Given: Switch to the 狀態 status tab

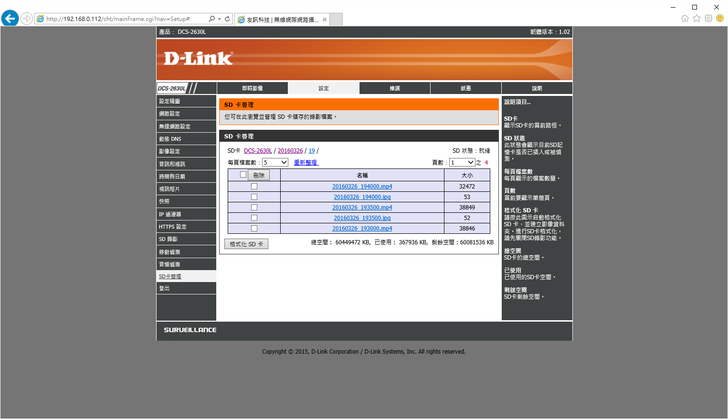Looking at the screenshot, I should click(x=466, y=88).
